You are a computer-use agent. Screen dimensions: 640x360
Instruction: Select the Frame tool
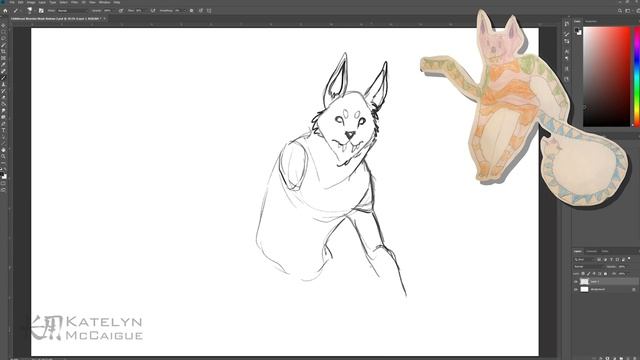point(4,58)
